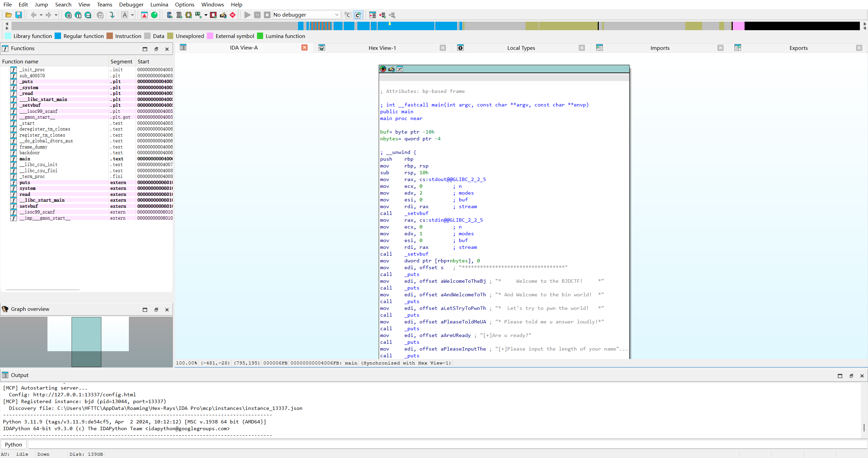The image size is (868, 458).
Task: Open the File menu
Action: tap(7, 4)
